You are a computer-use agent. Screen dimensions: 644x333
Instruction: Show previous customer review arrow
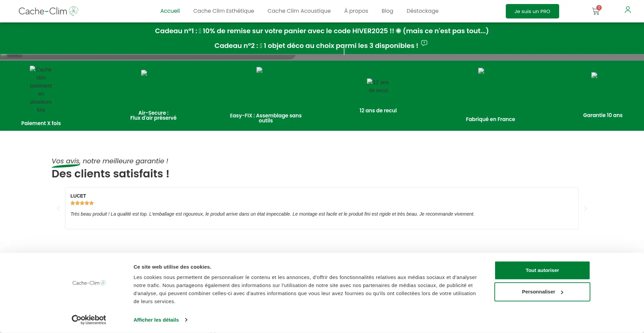point(58,208)
